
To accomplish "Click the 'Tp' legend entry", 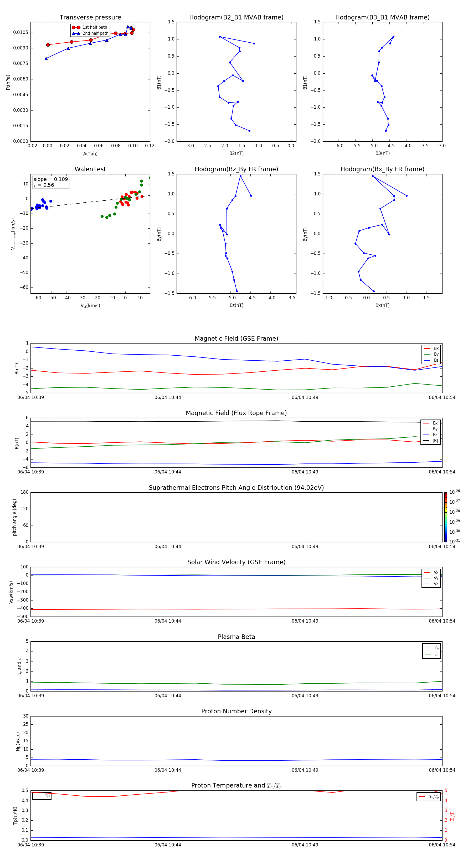I will click(42, 796).
